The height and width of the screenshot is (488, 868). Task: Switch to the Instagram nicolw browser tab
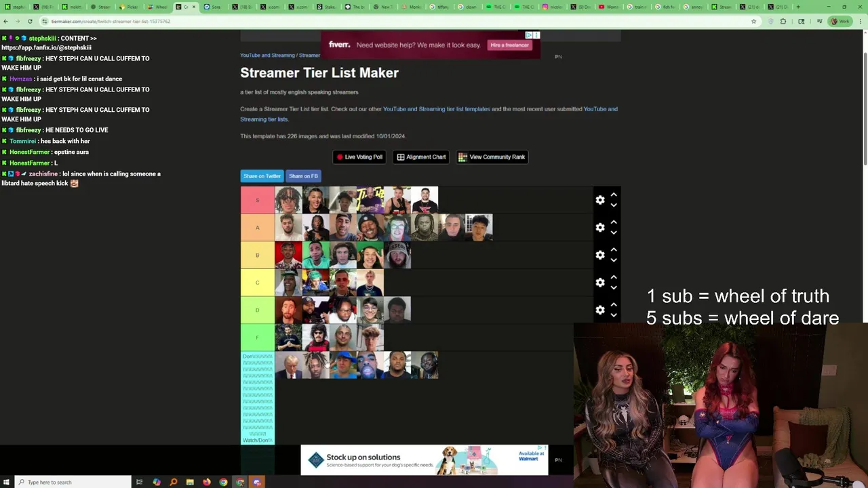tap(553, 7)
